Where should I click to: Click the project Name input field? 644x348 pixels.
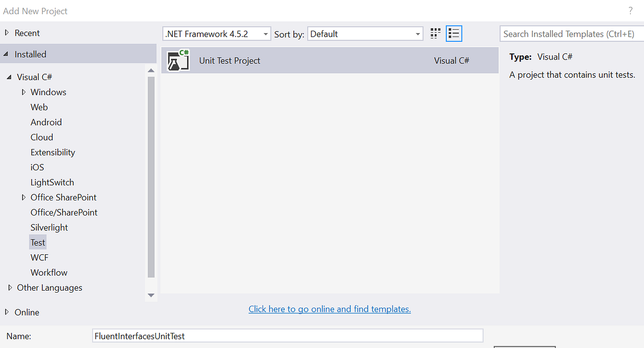click(287, 335)
